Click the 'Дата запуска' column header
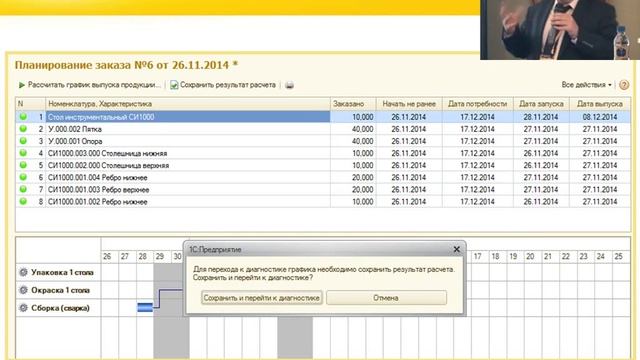This screenshot has width=640, height=360. 541,104
